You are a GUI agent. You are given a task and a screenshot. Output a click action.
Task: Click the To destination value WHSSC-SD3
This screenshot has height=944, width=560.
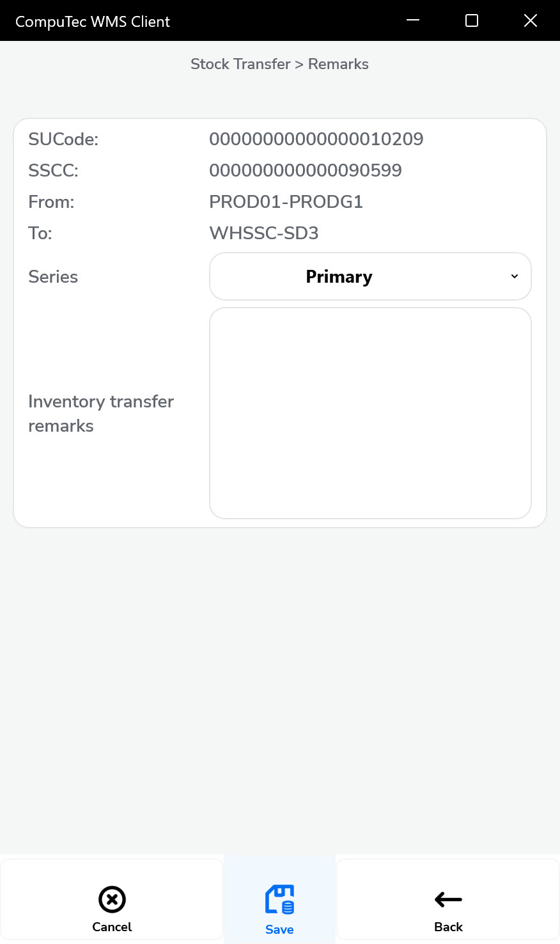263,233
